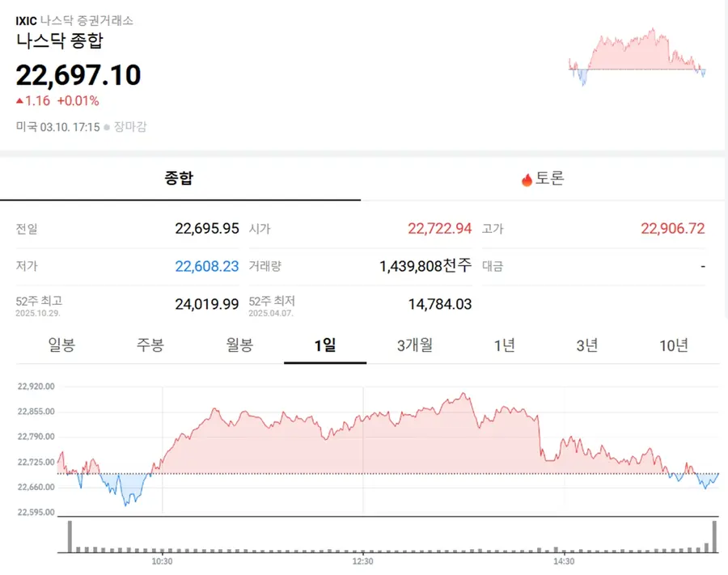Click the 저가 value 22,608.23
This screenshot has height=575, width=728.
(x=207, y=266)
